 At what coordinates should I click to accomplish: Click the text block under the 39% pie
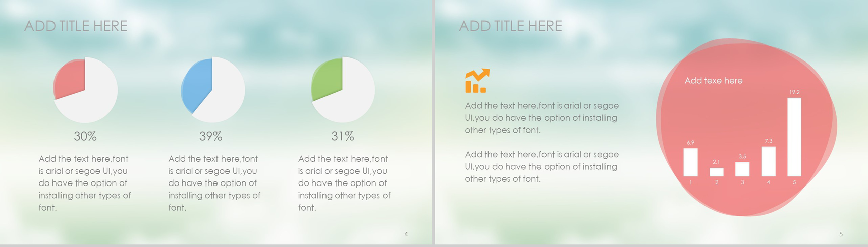(214, 183)
